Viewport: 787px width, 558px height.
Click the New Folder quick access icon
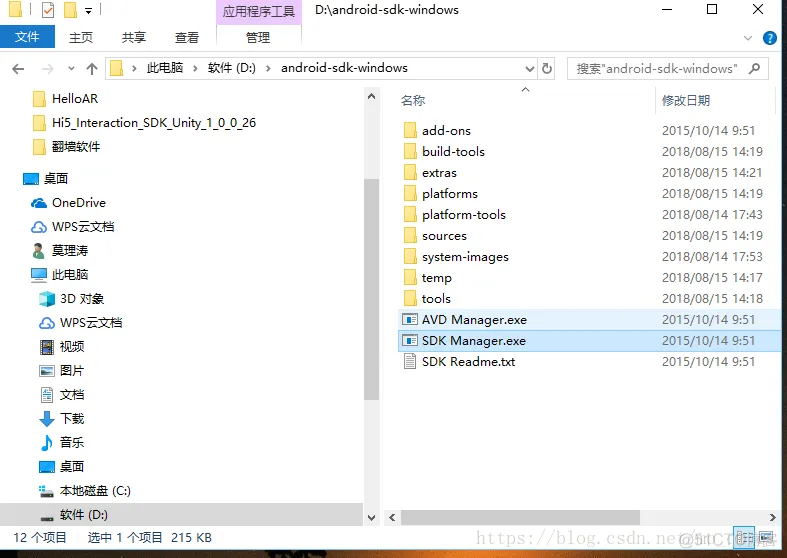tap(70, 10)
